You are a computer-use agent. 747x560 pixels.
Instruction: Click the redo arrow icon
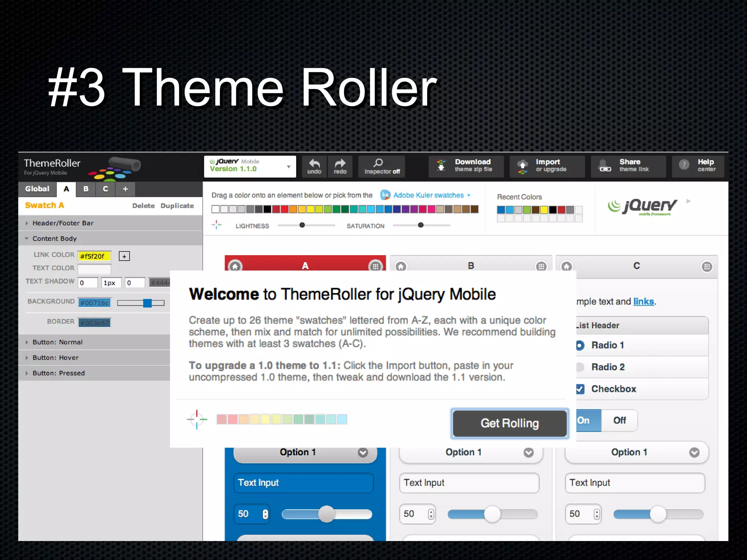(x=340, y=163)
